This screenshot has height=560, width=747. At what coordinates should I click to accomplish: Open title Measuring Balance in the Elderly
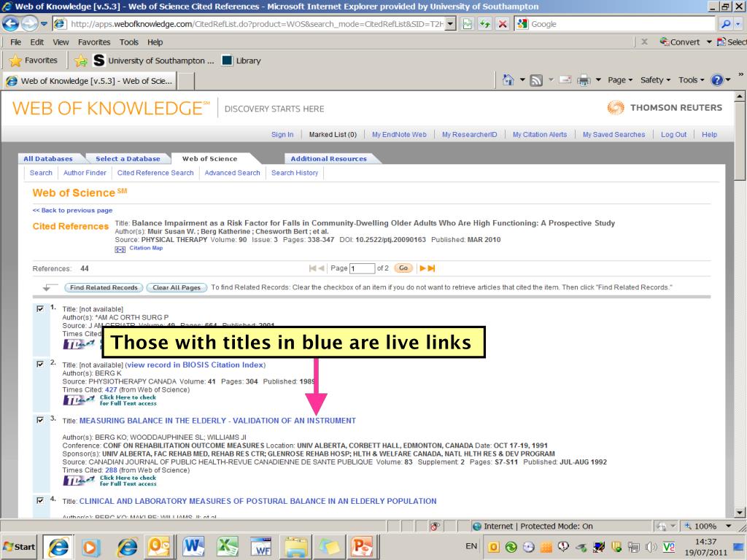(x=217, y=421)
